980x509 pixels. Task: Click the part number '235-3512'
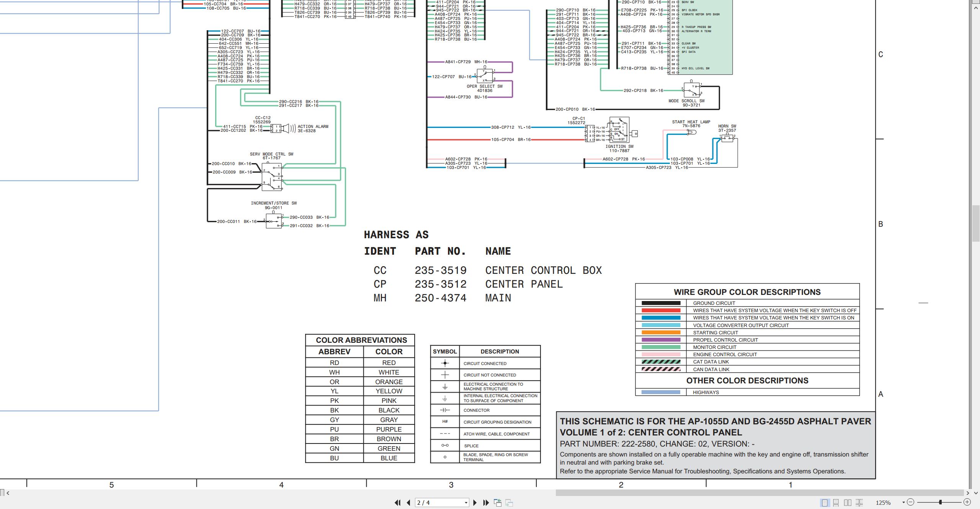tap(441, 284)
